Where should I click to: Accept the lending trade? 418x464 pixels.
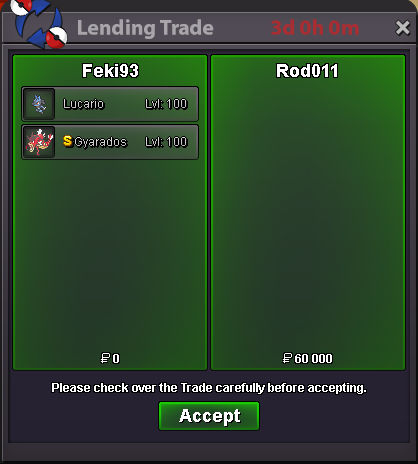point(209,416)
